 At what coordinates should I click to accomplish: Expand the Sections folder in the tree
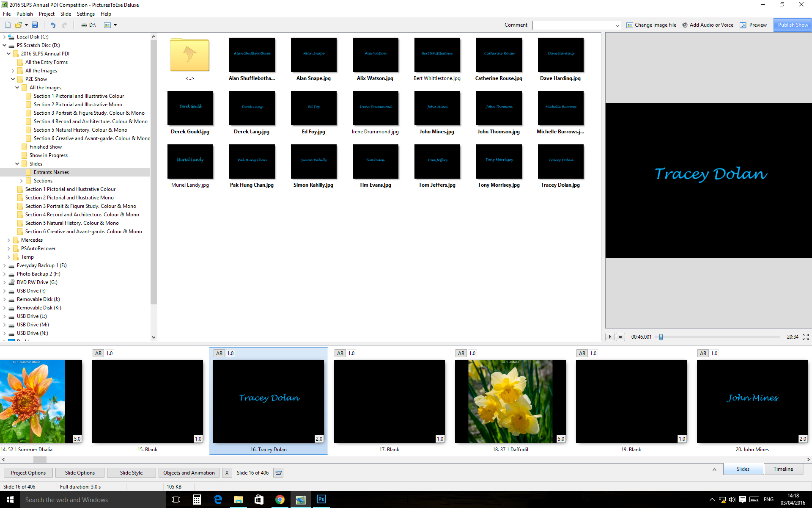click(x=22, y=181)
